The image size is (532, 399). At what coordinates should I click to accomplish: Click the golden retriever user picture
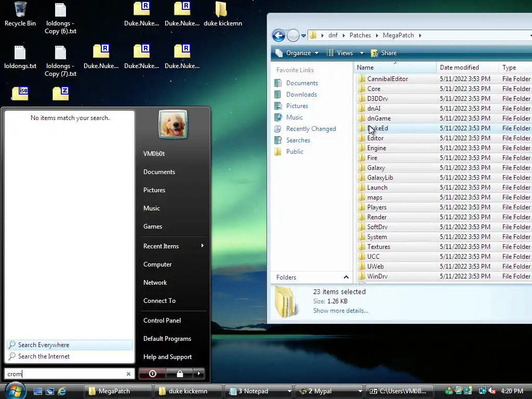(x=172, y=125)
